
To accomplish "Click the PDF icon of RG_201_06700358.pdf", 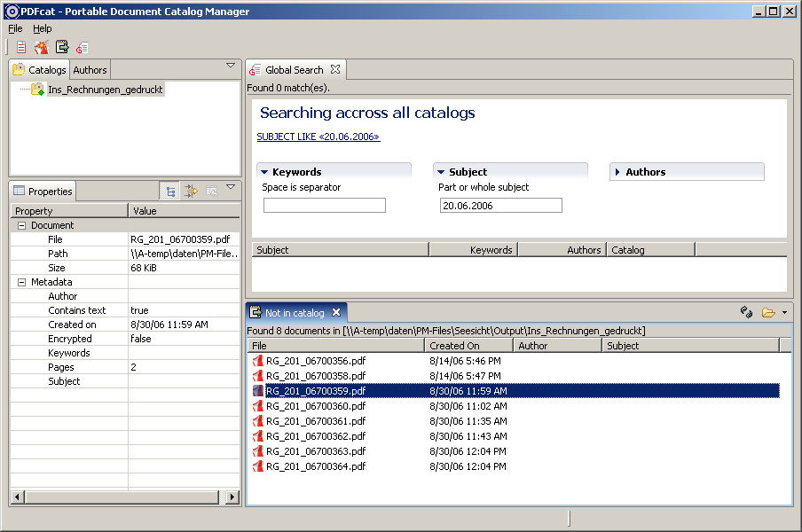I will (258, 376).
